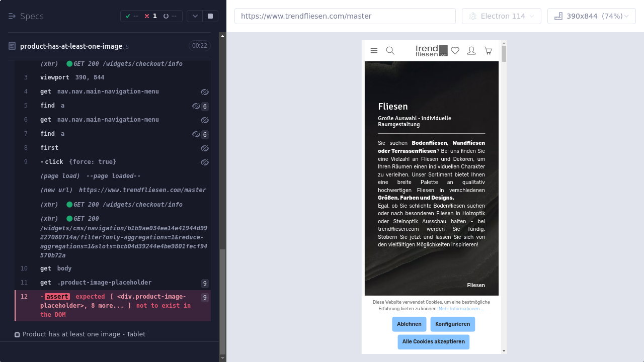Open the 390x844 viewport size dropdown
The height and width of the screenshot is (362, 644).
coord(591,16)
